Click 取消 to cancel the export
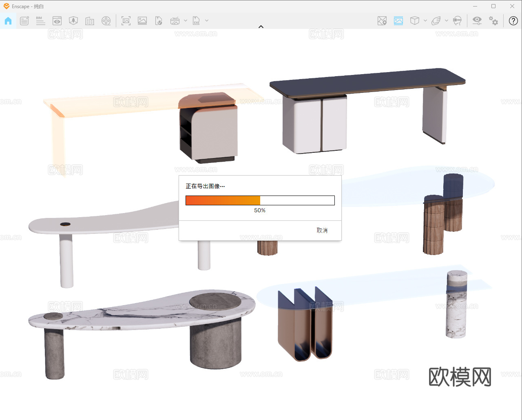Image resolution: width=522 pixels, height=420 pixels. tap(322, 231)
